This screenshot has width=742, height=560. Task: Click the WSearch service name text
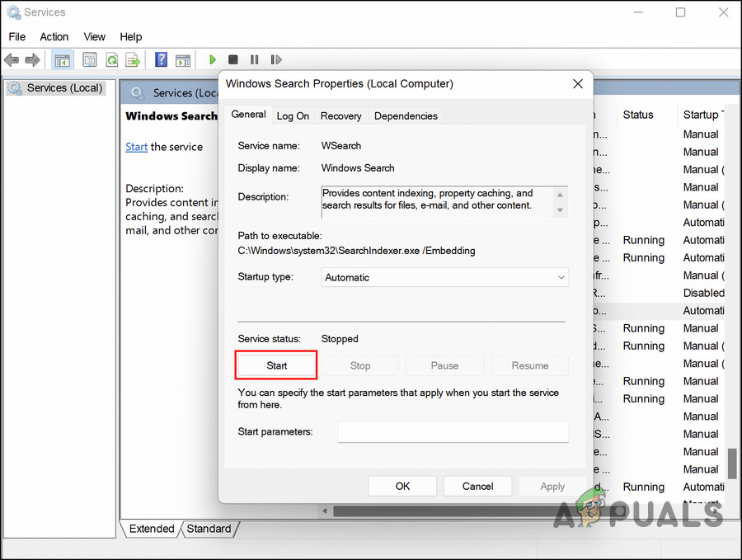point(340,146)
